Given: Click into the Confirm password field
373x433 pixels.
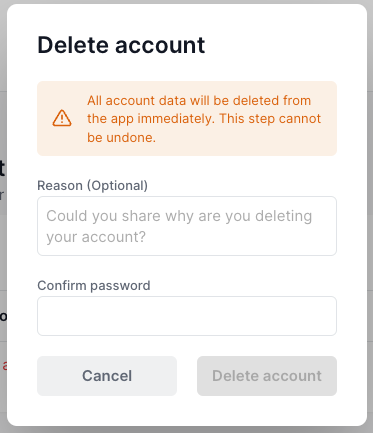Looking at the screenshot, I should (x=187, y=316).
